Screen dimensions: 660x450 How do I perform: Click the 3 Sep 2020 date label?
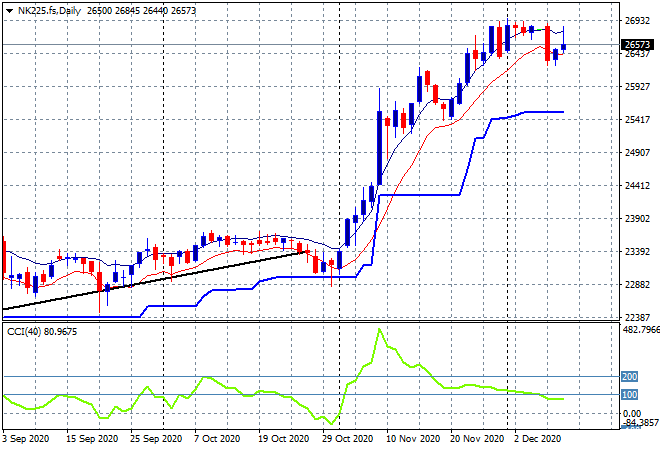pyautogui.click(x=26, y=439)
